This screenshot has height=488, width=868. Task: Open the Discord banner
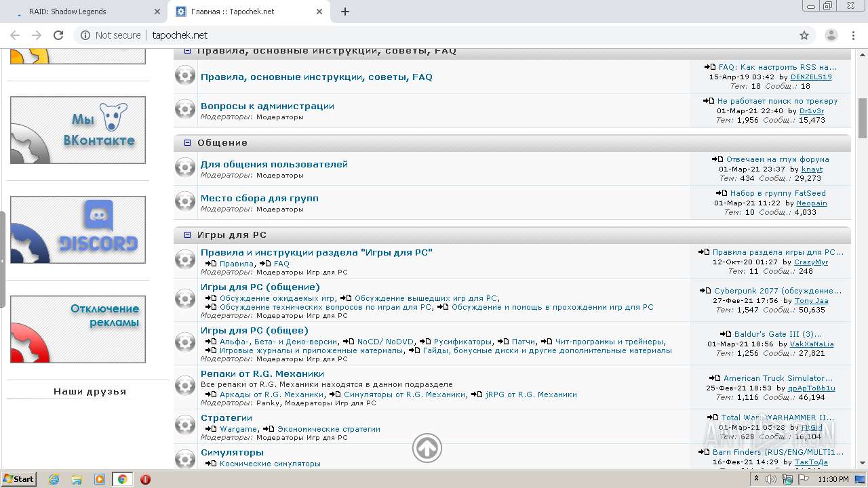[78, 230]
